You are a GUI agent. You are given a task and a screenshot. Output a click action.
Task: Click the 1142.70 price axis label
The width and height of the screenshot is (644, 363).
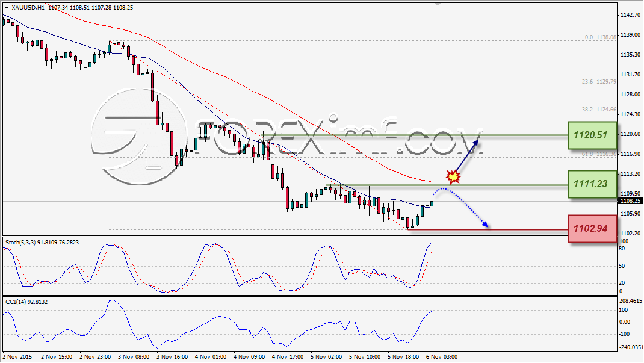pos(630,15)
